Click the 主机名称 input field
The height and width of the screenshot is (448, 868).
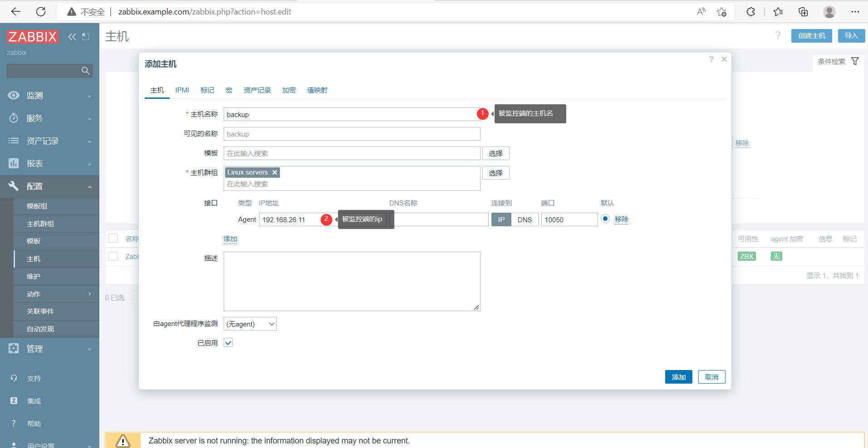pyautogui.click(x=352, y=114)
